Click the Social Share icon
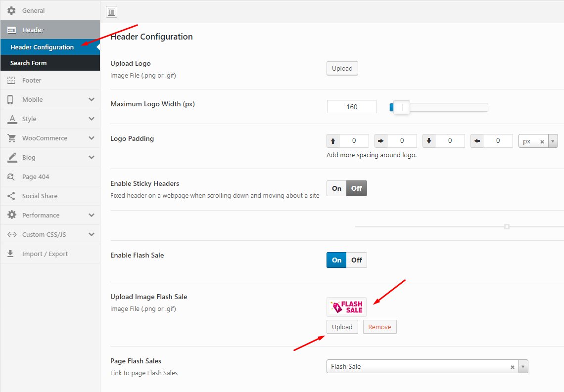 (x=11, y=196)
